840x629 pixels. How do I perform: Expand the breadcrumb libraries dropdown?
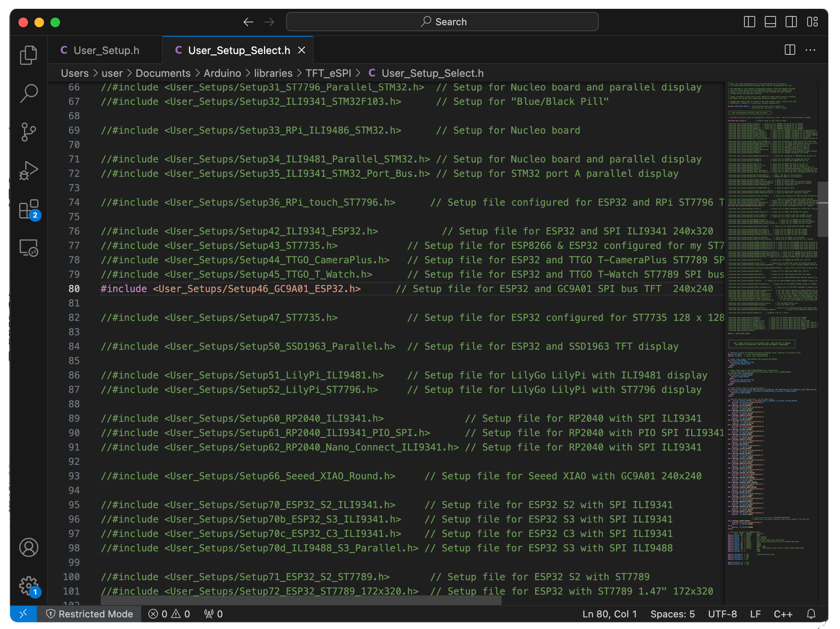click(x=275, y=73)
